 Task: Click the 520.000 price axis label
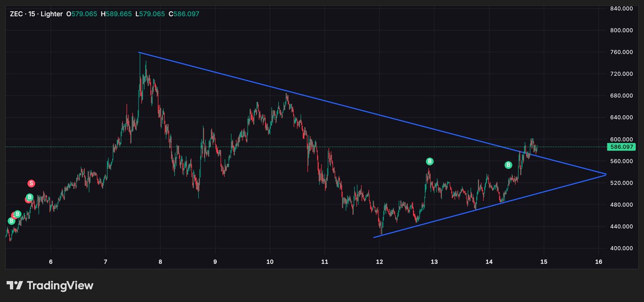pyautogui.click(x=621, y=183)
